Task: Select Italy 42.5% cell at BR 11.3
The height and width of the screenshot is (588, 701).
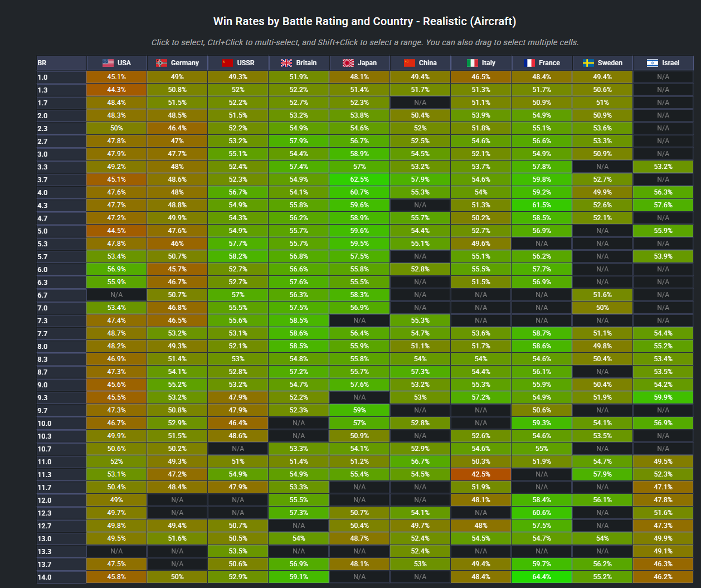Action: pyautogui.click(x=481, y=474)
